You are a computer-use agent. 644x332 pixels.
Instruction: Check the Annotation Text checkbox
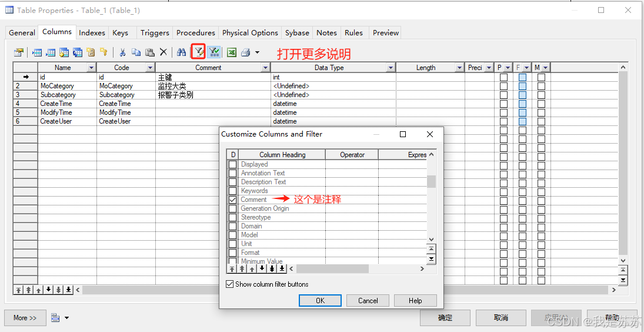pyautogui.click(x=232, y=174)
